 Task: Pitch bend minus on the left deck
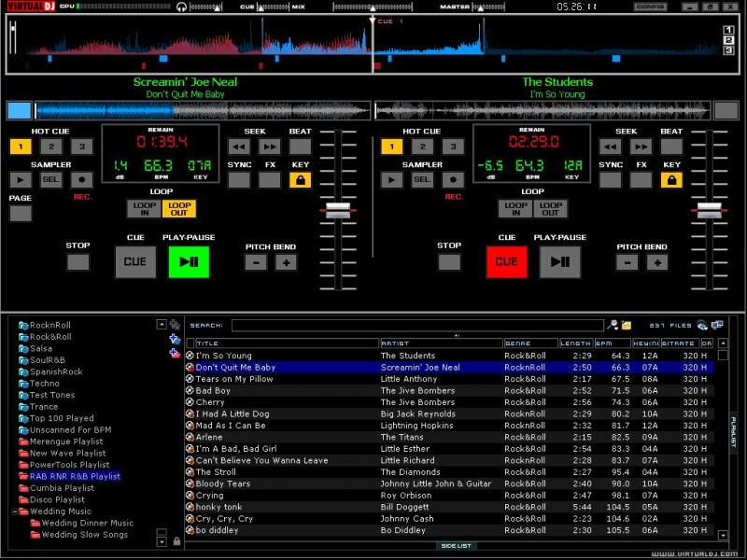point(256,262)
